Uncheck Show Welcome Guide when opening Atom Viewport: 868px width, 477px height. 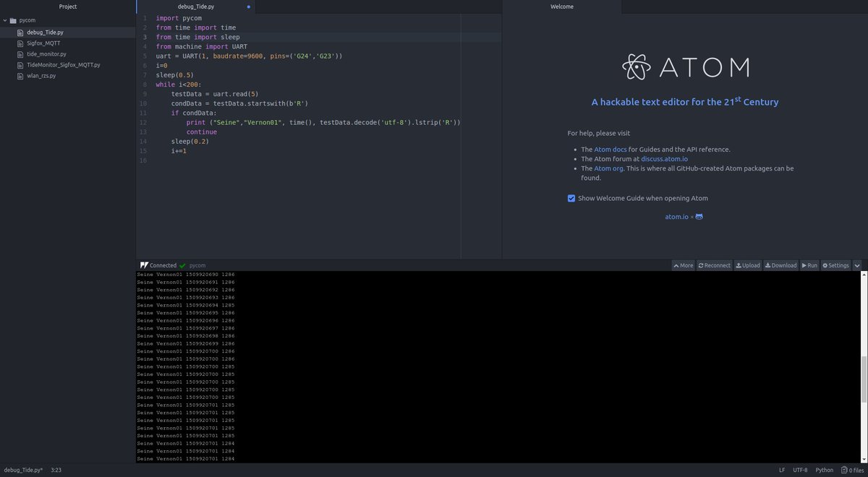click(571, 198)
